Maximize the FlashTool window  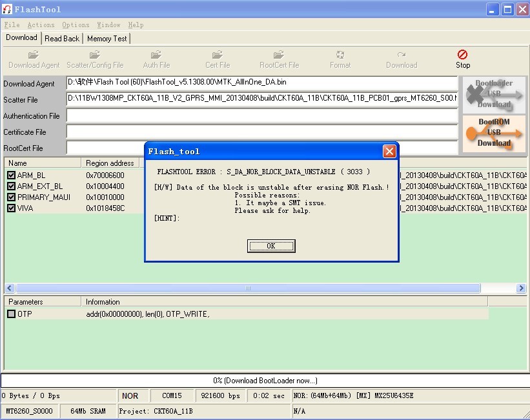507,10
